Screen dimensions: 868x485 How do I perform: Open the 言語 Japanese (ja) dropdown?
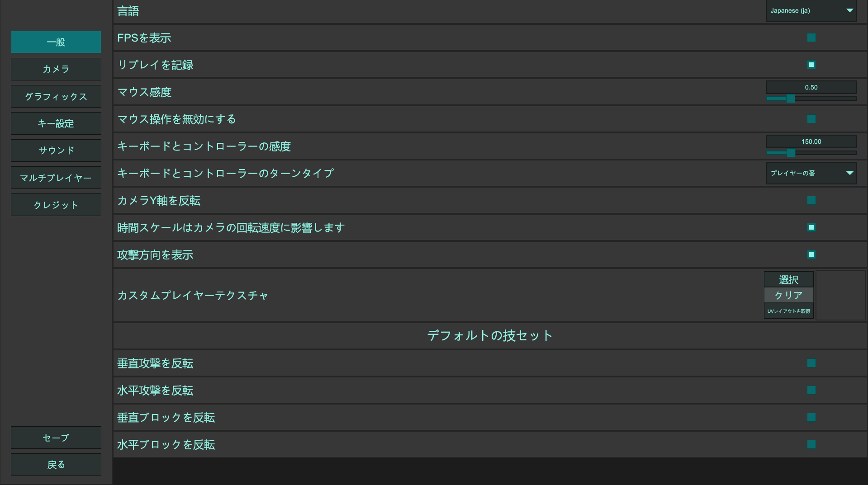(x=811, y=11)
